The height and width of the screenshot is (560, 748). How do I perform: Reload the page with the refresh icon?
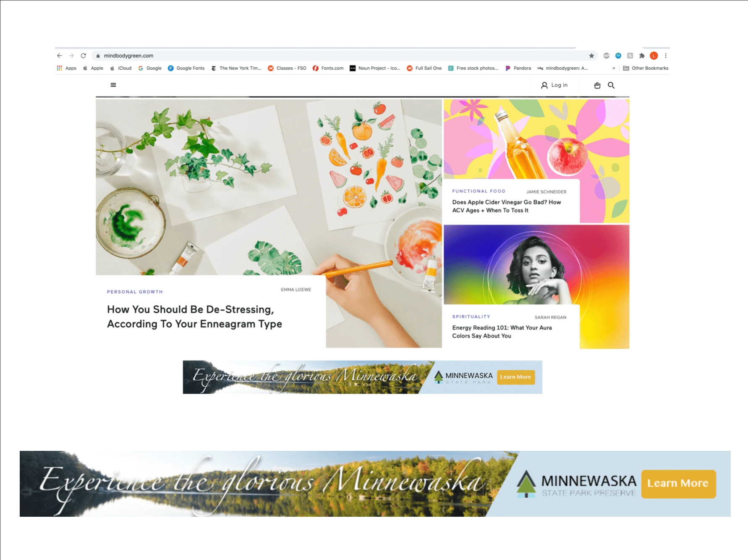point(84,55)
